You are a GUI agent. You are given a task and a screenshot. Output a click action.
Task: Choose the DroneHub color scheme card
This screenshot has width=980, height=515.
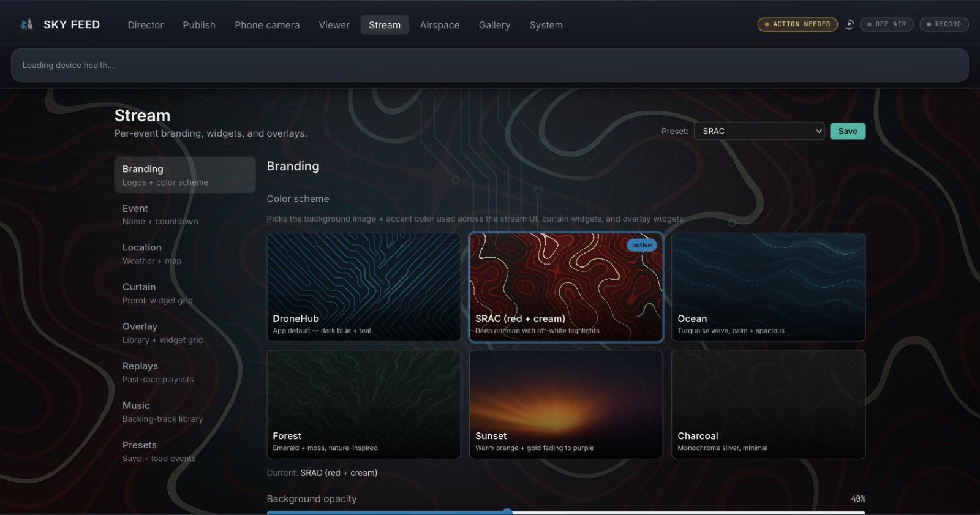(x=364, y=287)
